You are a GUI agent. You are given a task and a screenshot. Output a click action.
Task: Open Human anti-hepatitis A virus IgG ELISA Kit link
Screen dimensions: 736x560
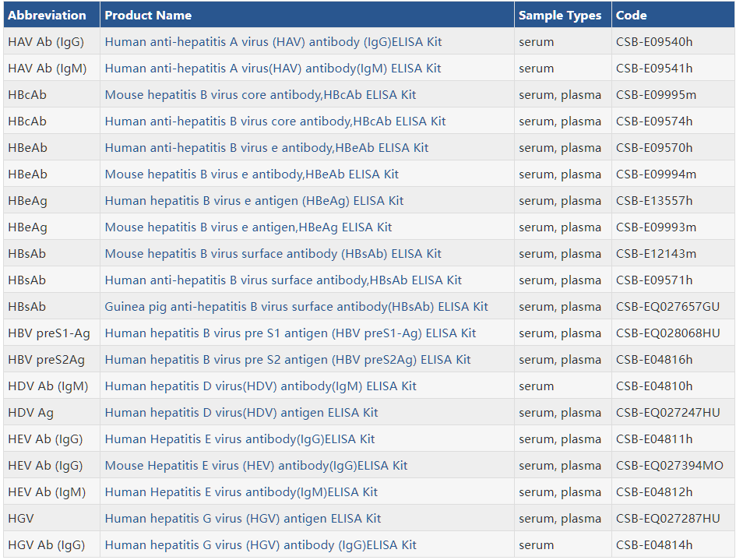click(x=273, y=42)
